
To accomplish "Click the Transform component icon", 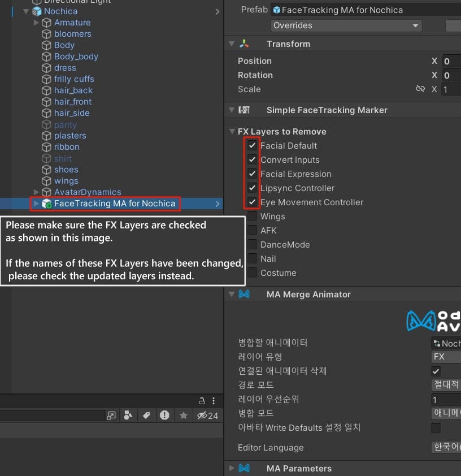I will pyautogui.click(x=244, y=44).
